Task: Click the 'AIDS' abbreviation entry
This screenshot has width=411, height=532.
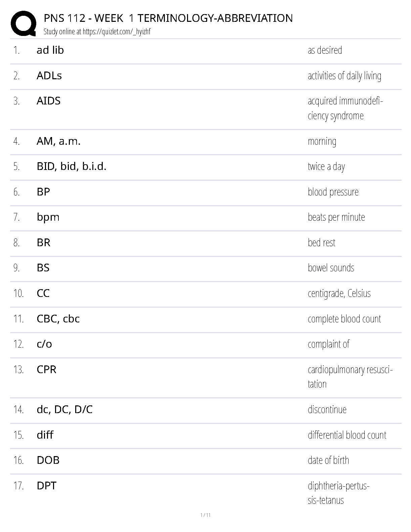Action: pyautogui.click(x=49, y=101)
